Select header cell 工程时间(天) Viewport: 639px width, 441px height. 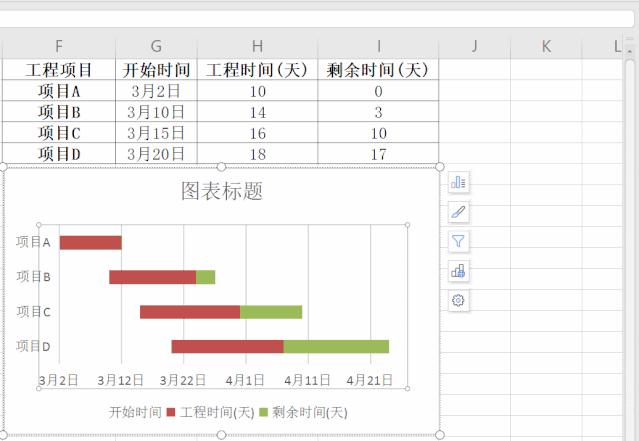tap(258, 70)
